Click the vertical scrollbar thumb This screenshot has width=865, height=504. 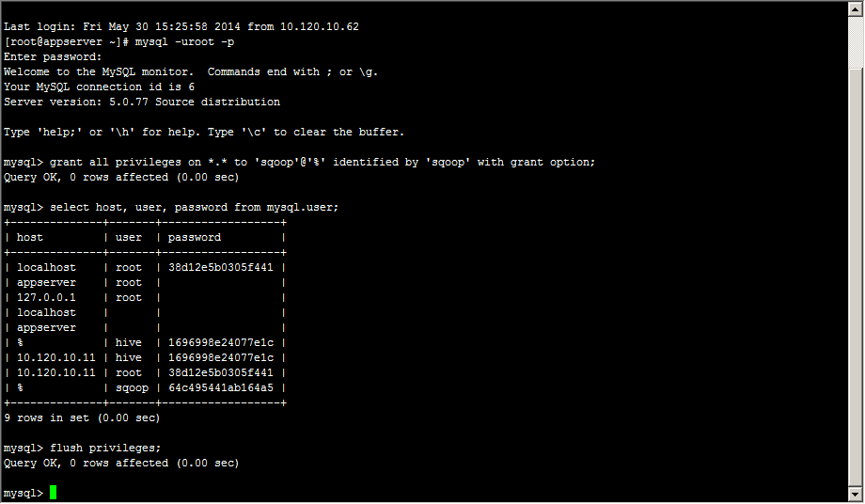pyautogui.click(x=856, y=278)
